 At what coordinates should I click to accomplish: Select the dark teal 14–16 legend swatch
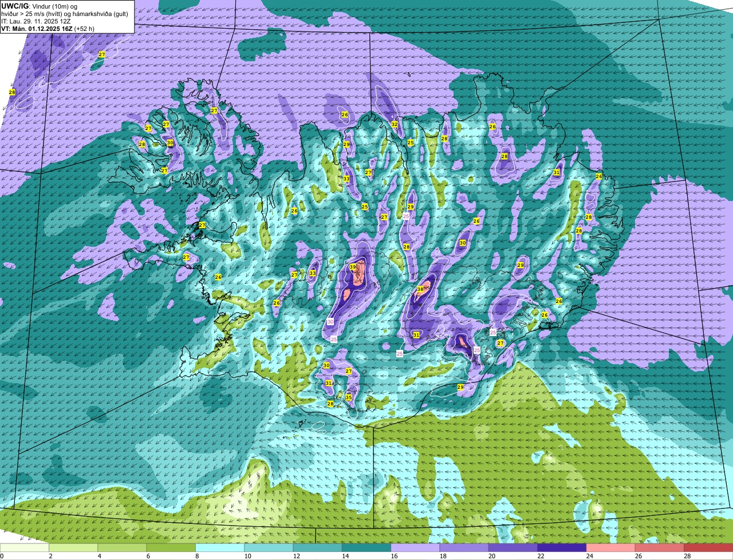click(x=366, y=548)
